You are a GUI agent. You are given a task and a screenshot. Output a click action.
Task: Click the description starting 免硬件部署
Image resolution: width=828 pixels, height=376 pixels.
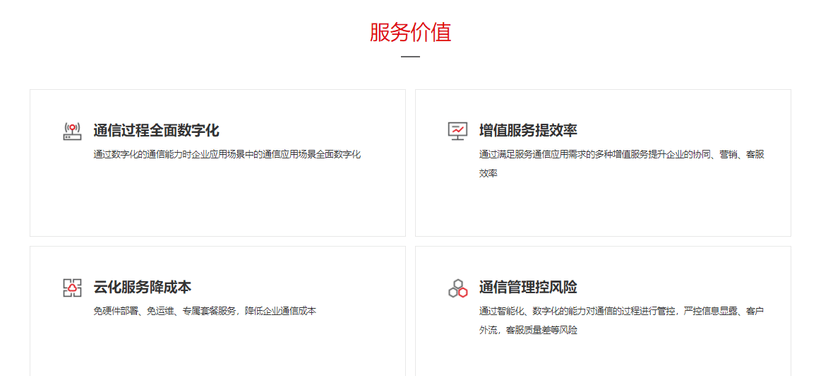(x=205, y=311)
